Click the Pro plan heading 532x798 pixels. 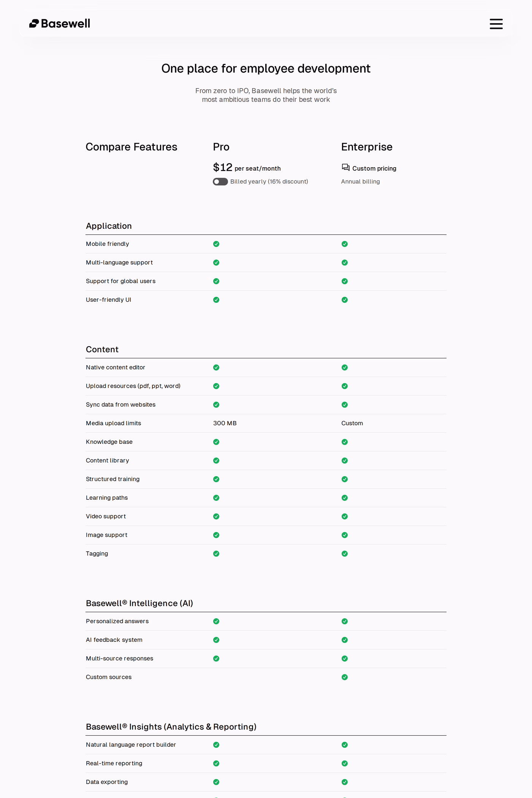pos(221,147)
